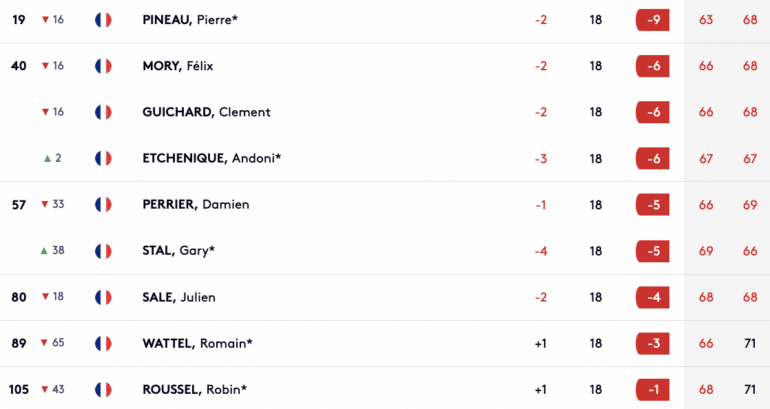Click the -4 total badge for SALE
770x409 pixels.
coord(653,298)
